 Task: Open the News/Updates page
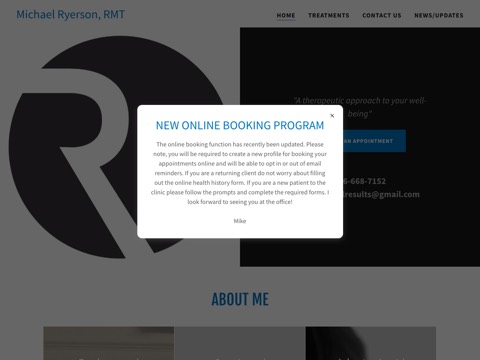[439, 15]
